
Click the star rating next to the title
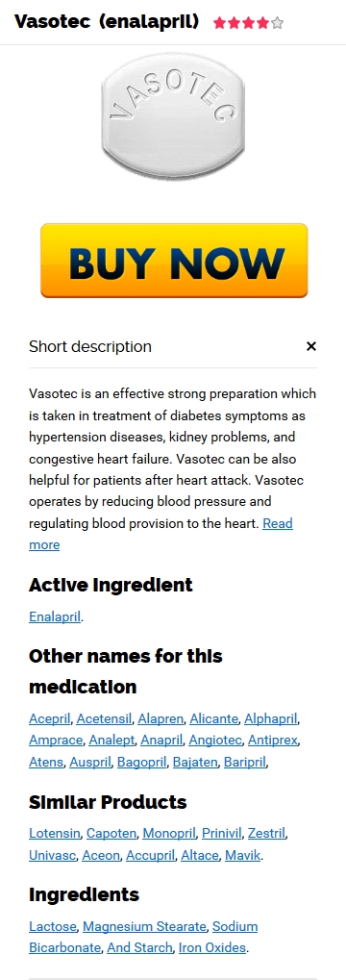coord(249,24)
